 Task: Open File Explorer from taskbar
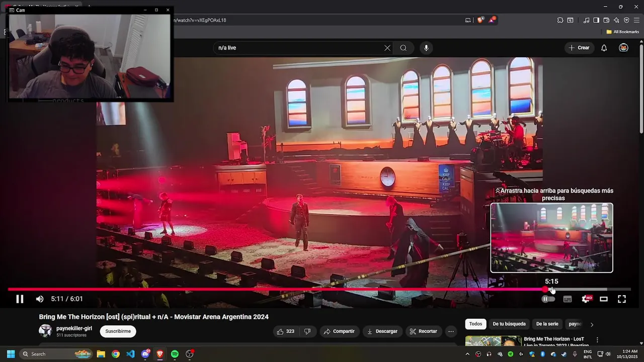(101, 354)
